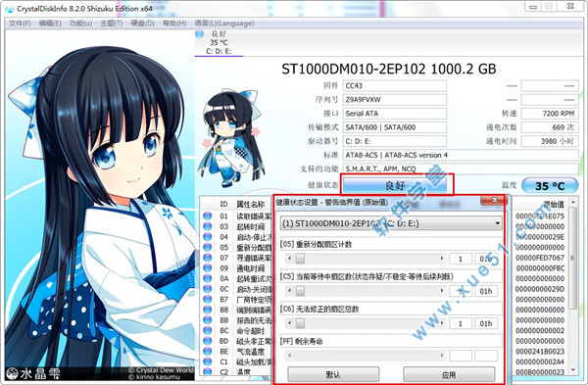Click the [C5] 当前等待中扇区数 slider thumb
The height and width of the screenshot is (385, 588).
tap(300, 291)
